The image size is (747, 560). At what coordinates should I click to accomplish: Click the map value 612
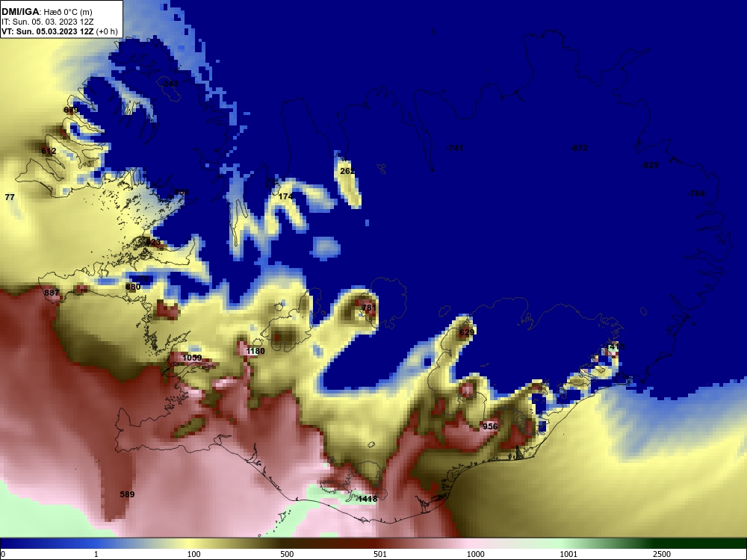coord(49,151)
